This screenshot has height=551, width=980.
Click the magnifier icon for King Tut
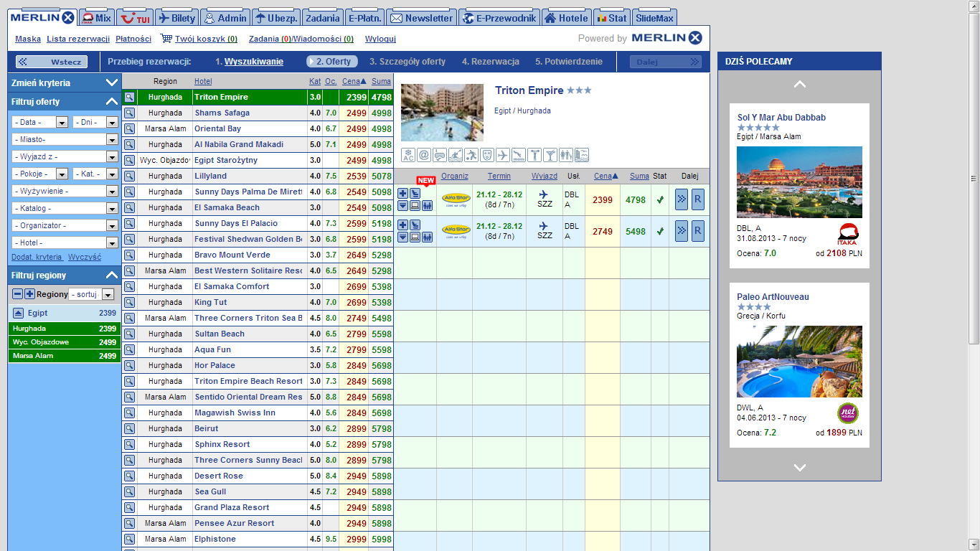(129, 302)
